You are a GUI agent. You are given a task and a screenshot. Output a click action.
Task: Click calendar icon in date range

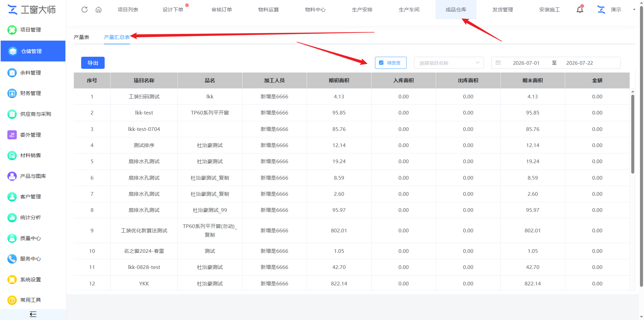pos(498,63)
